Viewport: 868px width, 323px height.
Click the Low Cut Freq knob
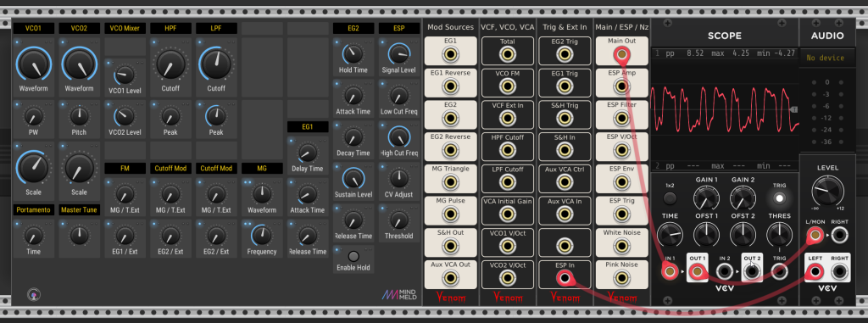tap(398, 95)
